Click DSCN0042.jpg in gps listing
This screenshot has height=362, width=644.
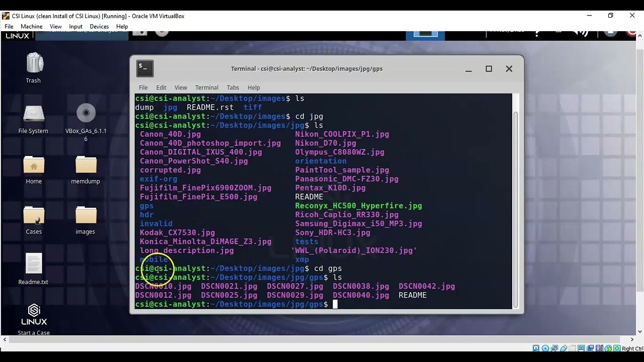point(427,287)
